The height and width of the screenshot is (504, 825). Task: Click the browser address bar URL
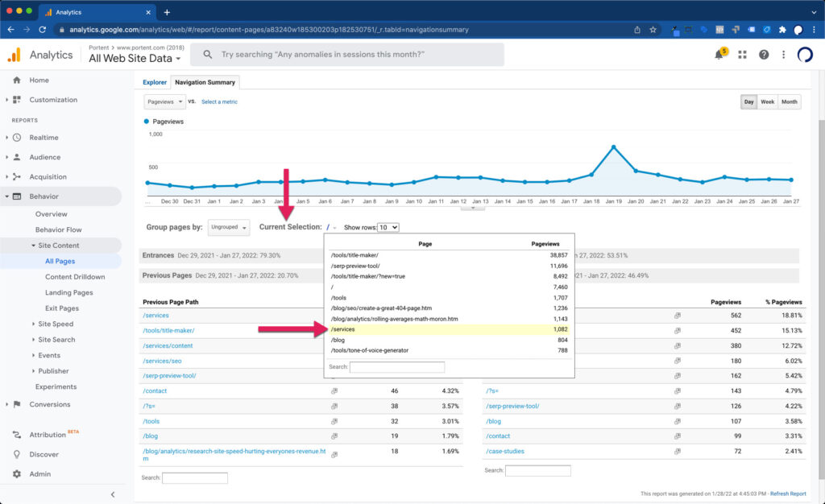click(x=269, y=30)
